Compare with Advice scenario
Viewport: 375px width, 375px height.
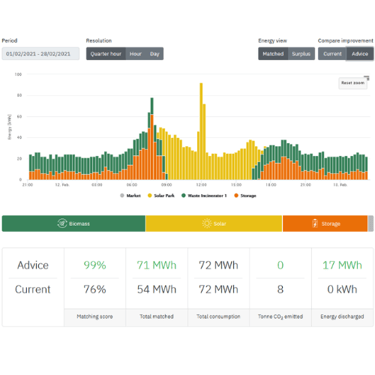click(360, 54)
